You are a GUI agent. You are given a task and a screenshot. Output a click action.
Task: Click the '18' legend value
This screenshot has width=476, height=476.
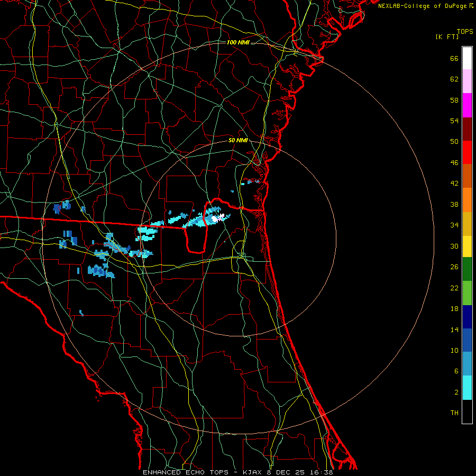pyautogui.click(x=454, y=309)
